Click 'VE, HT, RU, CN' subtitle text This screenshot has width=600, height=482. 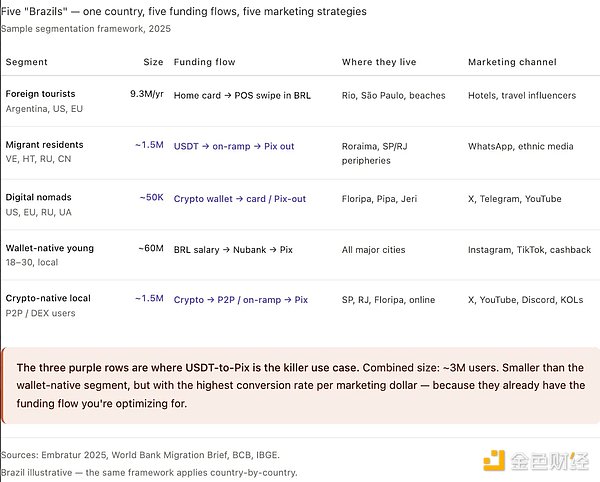click(38, 159)
